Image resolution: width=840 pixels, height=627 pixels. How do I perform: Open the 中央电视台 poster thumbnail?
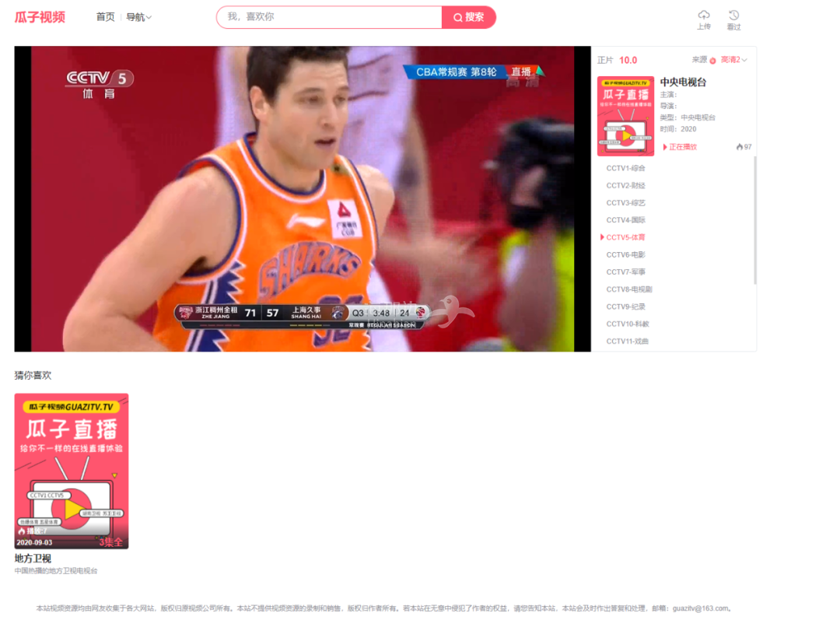(625, 116)
